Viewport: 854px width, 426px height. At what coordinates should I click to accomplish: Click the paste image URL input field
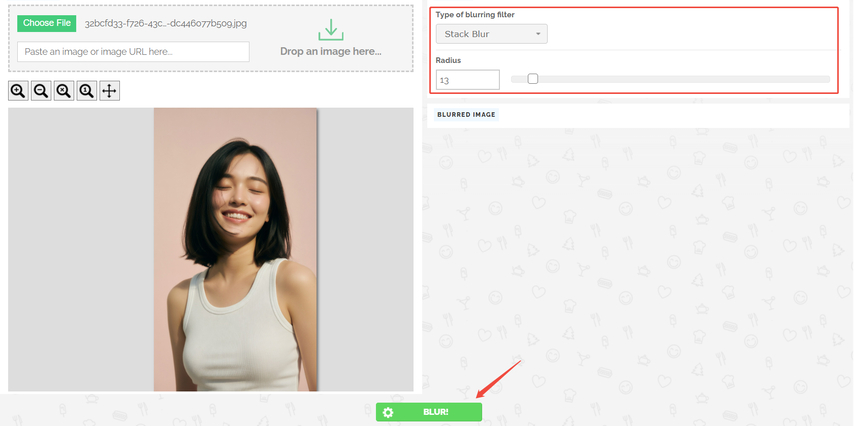tap(133, 51)
